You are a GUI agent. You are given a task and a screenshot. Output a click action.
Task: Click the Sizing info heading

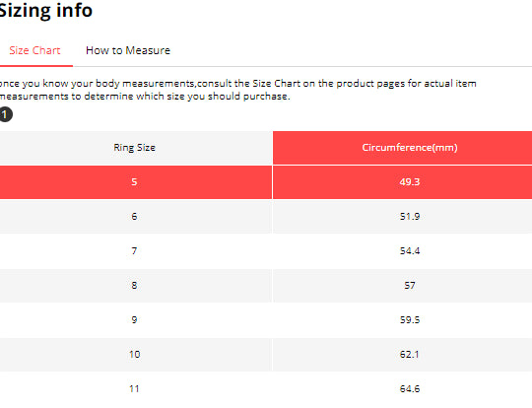[45, 10]
